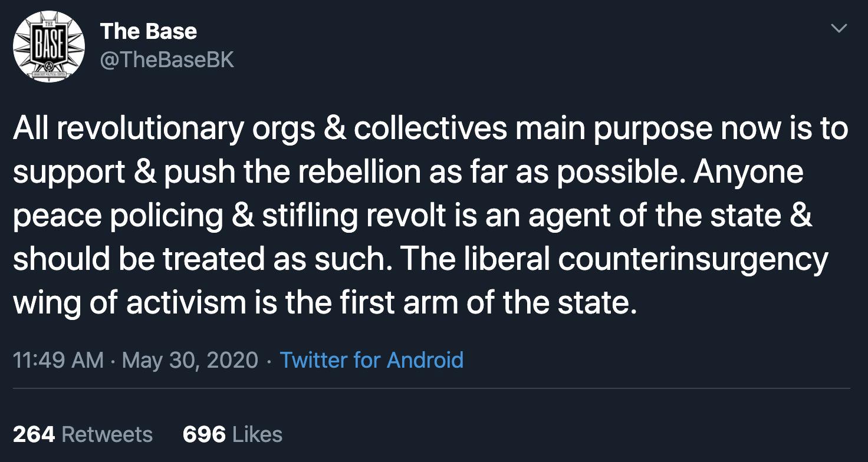The height and width of the screenshot is (462, 868).
Task: Click the "The Base" display name
Action: [x=149, y=31]
